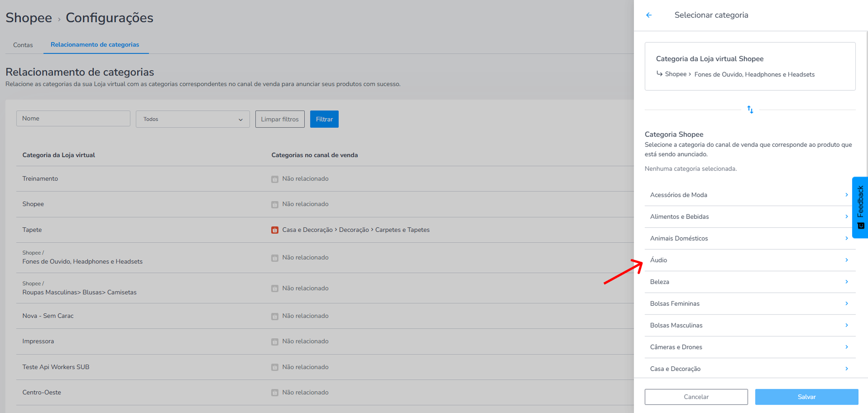The image size is (868, 413).
Task: Expand the Beleza category
Action: coord(750,282)
